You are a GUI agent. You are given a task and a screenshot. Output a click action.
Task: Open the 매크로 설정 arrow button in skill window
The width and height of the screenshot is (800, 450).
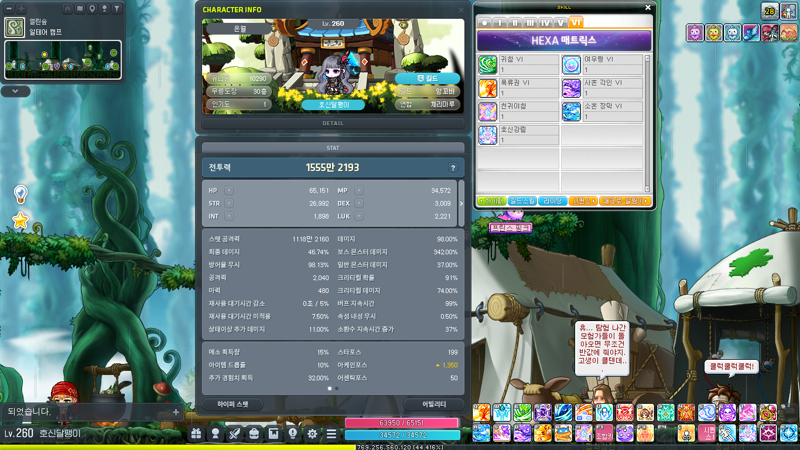click(625, 201)
